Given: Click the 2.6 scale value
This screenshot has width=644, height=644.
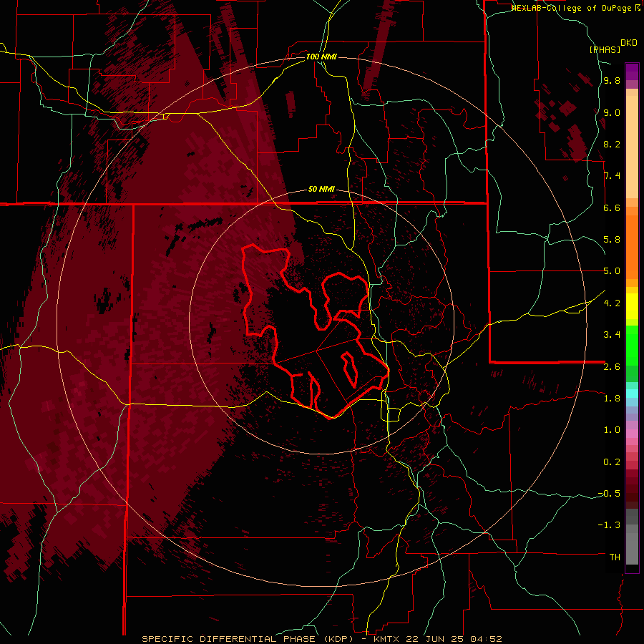Looking at the screenshot, I should pos(612,366).
